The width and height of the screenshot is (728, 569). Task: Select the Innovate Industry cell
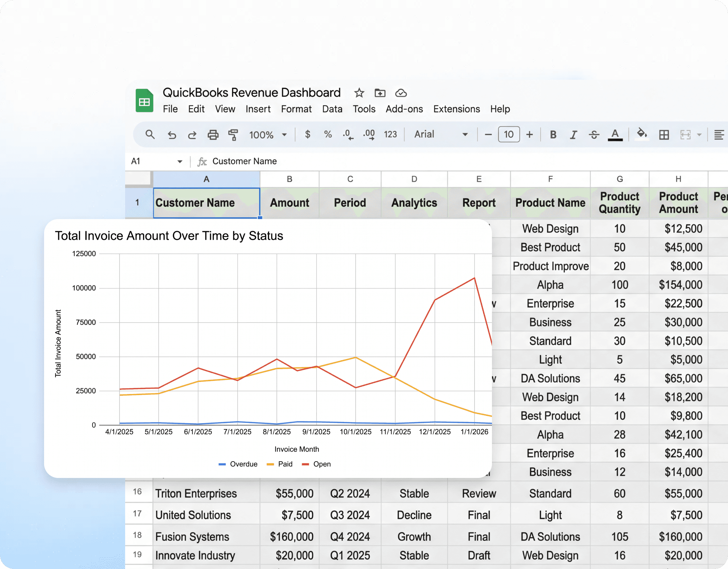[x=207, y=555]
